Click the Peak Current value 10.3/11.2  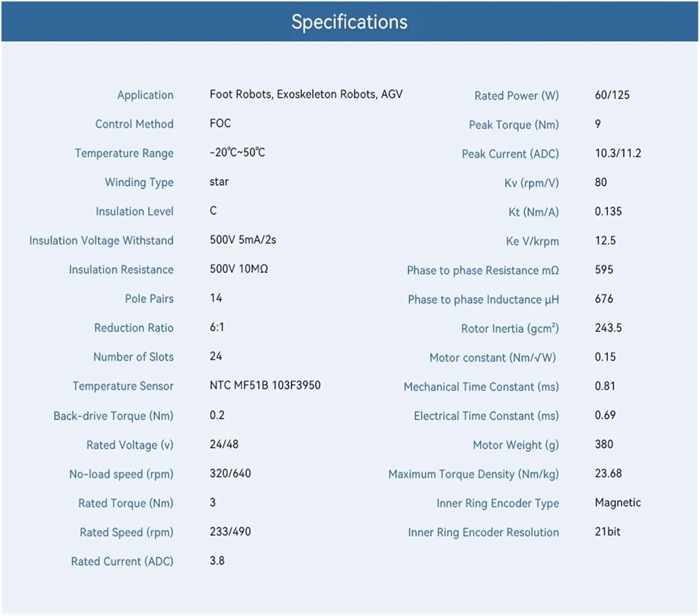click(x=618, y=153)
